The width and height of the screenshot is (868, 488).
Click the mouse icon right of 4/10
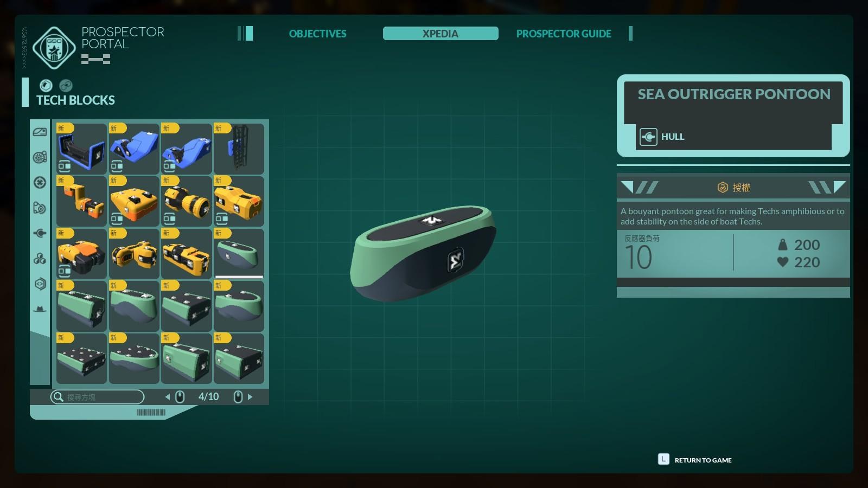(x=238, y=397)
